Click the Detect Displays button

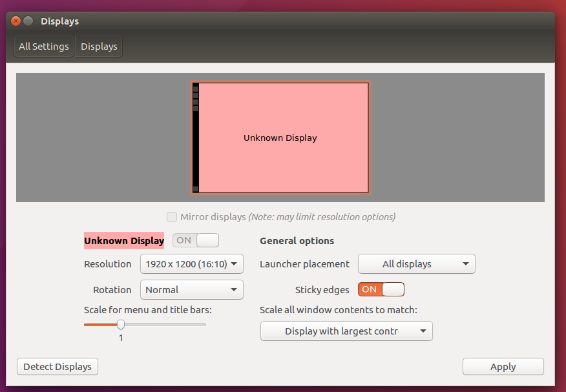pyautogui.click(x=58, y=366)
